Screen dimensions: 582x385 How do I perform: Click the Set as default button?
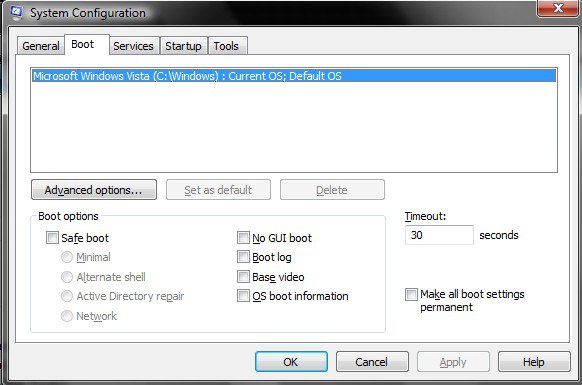(218, 190)
